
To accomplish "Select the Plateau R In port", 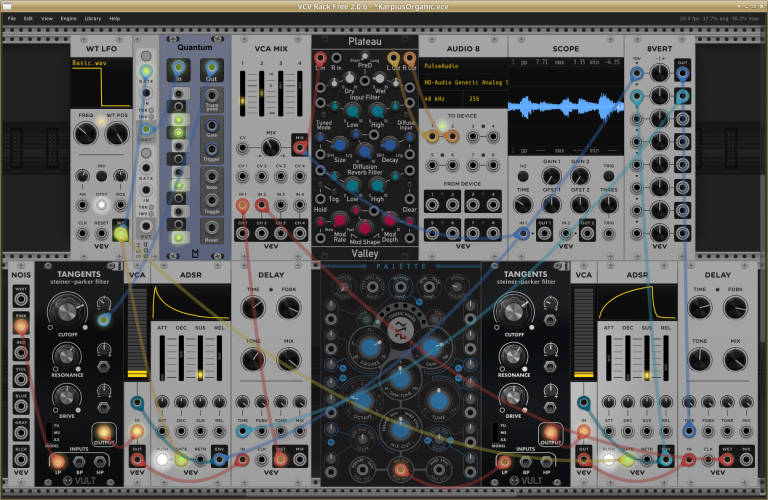I will pyautogui.click(x=336, y=58).
